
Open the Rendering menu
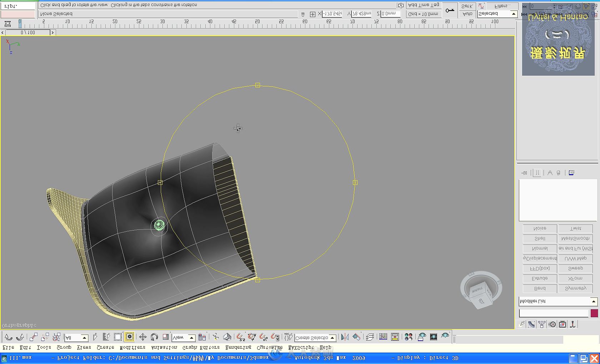238,348
